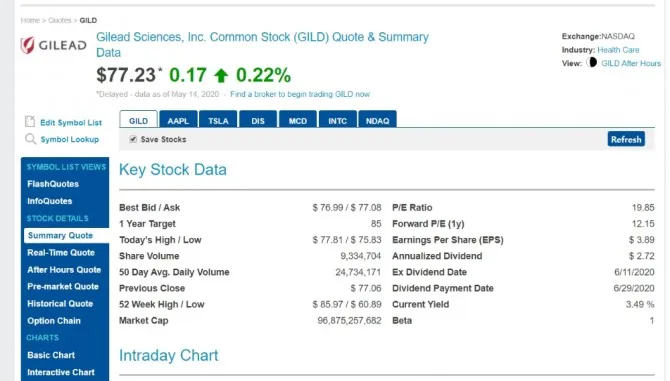The width and height of the screenshot is (670, 381).
Task: Click the $77.23 stock price
Action: (126, 75)
